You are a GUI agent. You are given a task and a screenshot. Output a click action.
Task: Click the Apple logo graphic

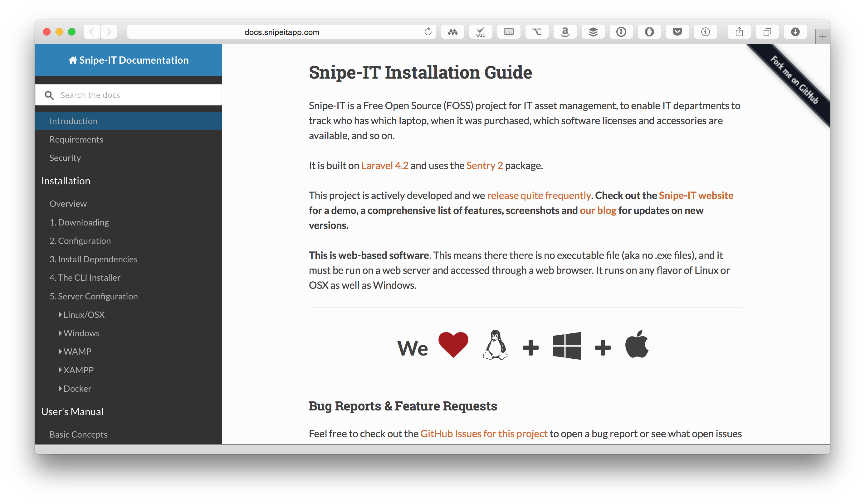tap(637, 344)
